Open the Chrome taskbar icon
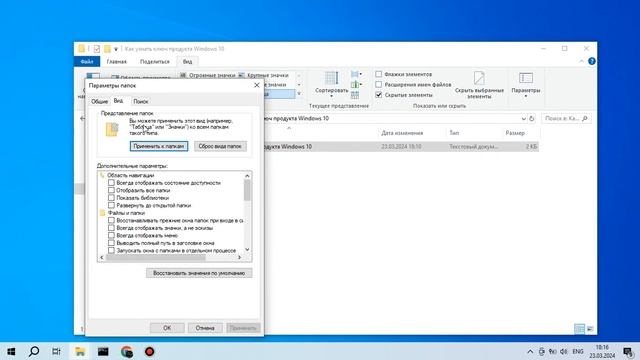Image resolution: width=640 pixels, height=360 pixels. coord(127,351)
